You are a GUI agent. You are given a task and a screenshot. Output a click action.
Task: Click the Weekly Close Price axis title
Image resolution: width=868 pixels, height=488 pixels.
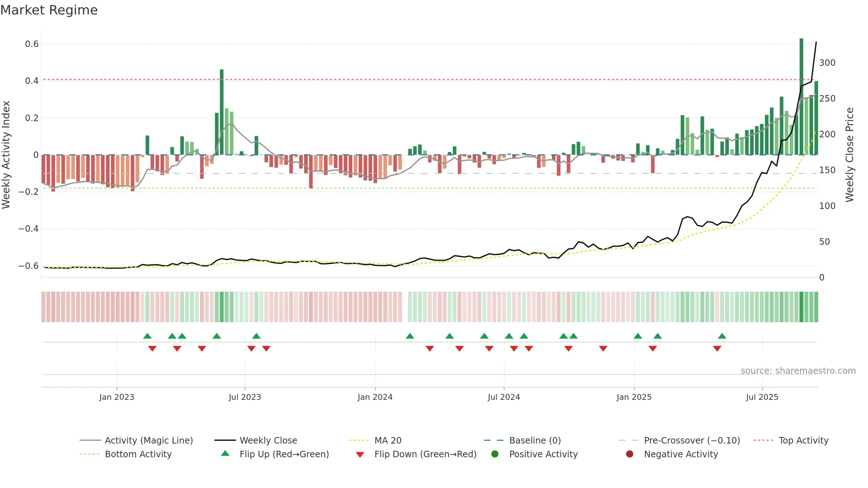[x=849, y=155]
